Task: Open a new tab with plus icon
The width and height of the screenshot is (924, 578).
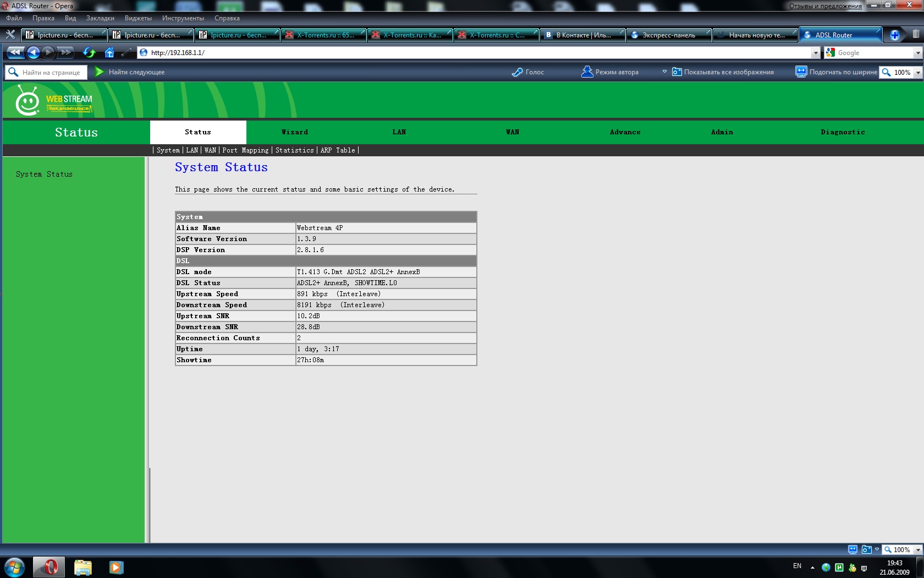Action: (x=894, y=35)
